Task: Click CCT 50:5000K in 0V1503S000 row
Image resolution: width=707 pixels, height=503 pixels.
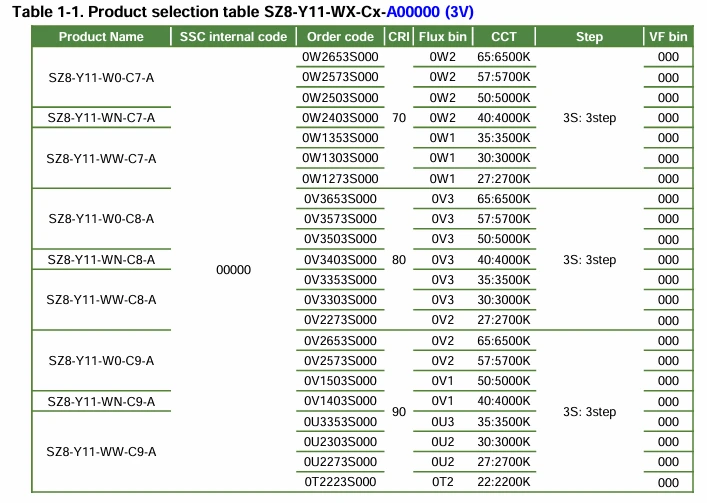Action: (x=504, y=380)
